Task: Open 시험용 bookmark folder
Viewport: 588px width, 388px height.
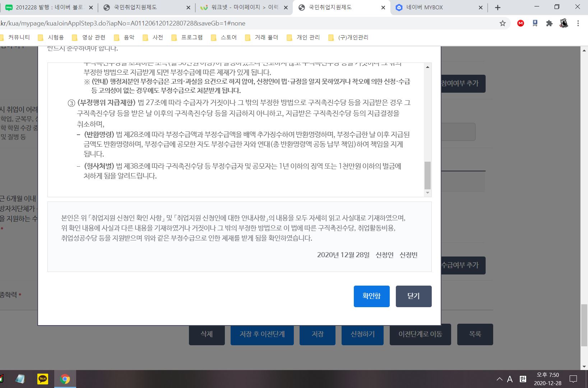Action: (x=51, y=37)
